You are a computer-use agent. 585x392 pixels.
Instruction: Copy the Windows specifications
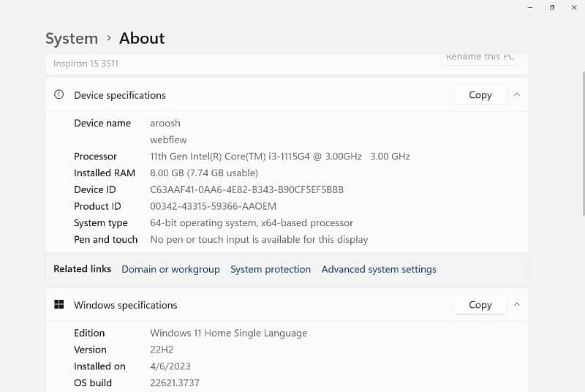pyautogui.click(x=480, y=305)
